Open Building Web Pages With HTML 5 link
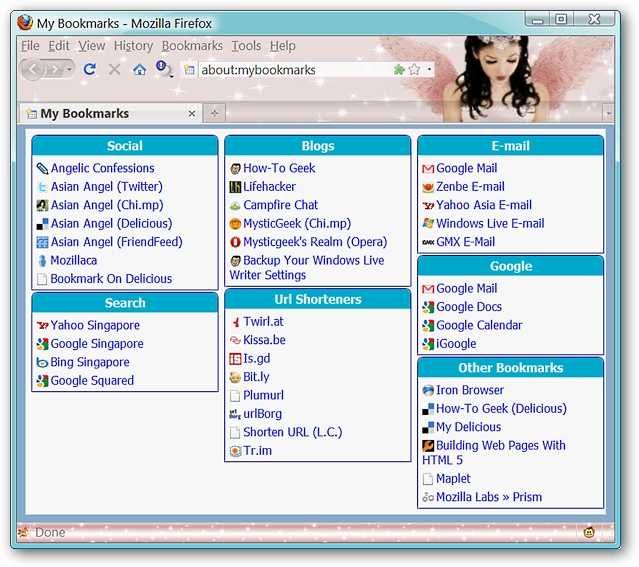Viewport: 639px width, 567px height. point(494,452)
